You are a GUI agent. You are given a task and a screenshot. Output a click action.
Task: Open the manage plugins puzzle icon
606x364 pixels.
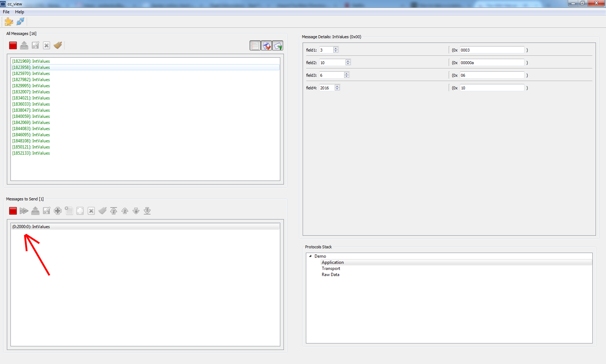click(9, 22)
